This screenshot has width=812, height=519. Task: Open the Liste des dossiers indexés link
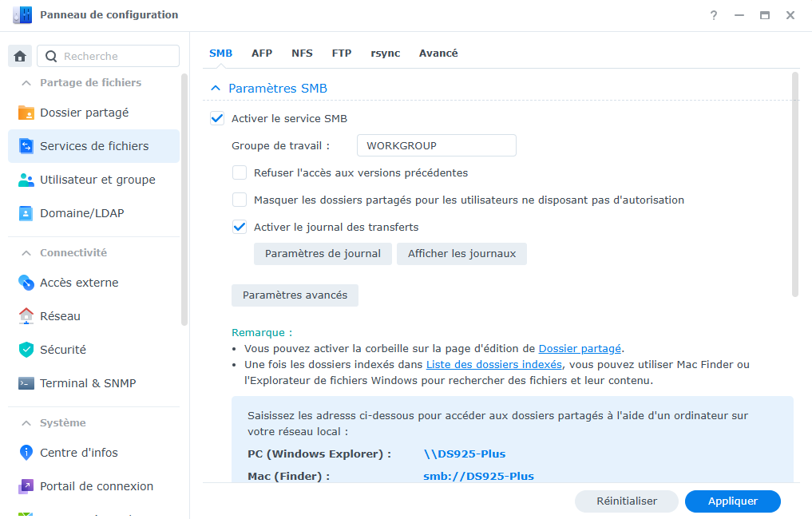tap(493, 365)
